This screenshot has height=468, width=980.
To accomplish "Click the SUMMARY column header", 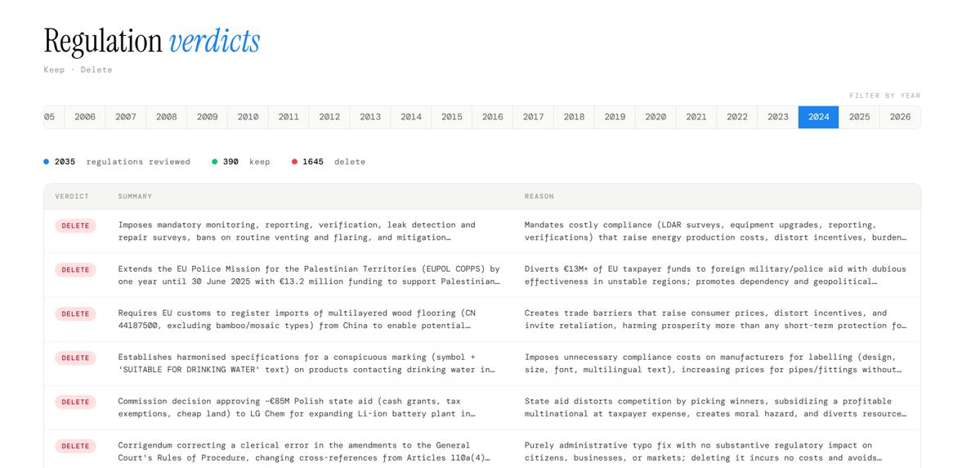I will (x=135, y=196).
